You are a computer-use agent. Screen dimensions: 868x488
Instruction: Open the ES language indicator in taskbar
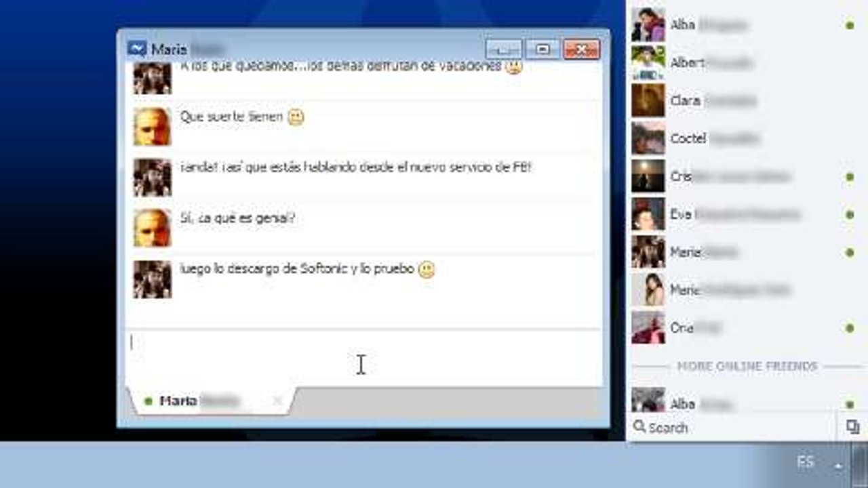805,463
